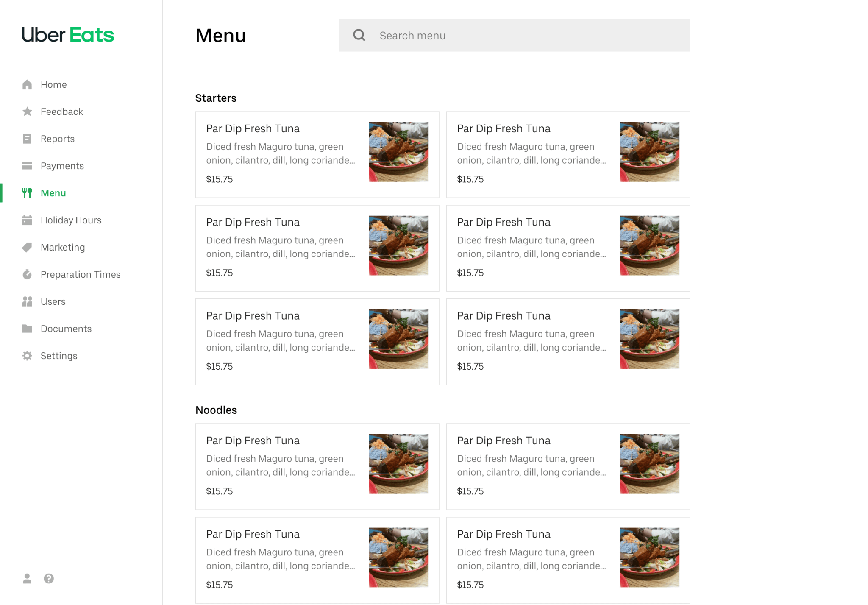
Task: Go to Marketing in the sidebar
Action: (x=63, y=247)
